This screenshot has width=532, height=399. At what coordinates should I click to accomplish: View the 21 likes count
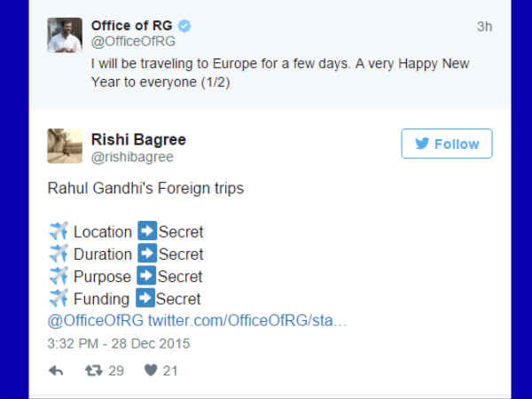169,371
